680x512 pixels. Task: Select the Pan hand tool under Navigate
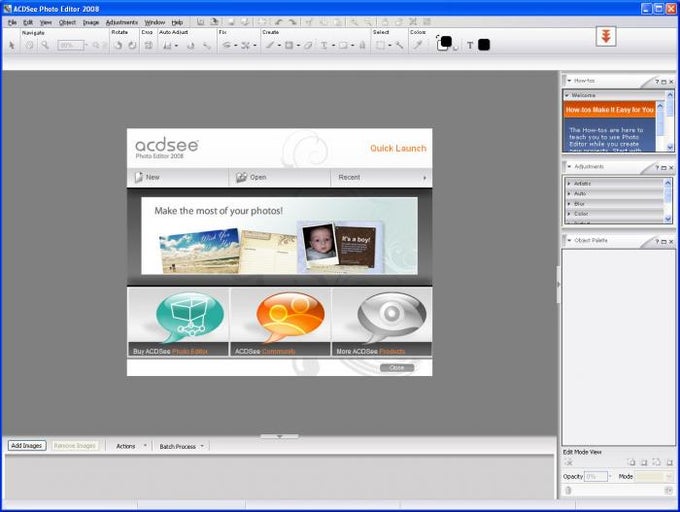(x=29, y=45)
